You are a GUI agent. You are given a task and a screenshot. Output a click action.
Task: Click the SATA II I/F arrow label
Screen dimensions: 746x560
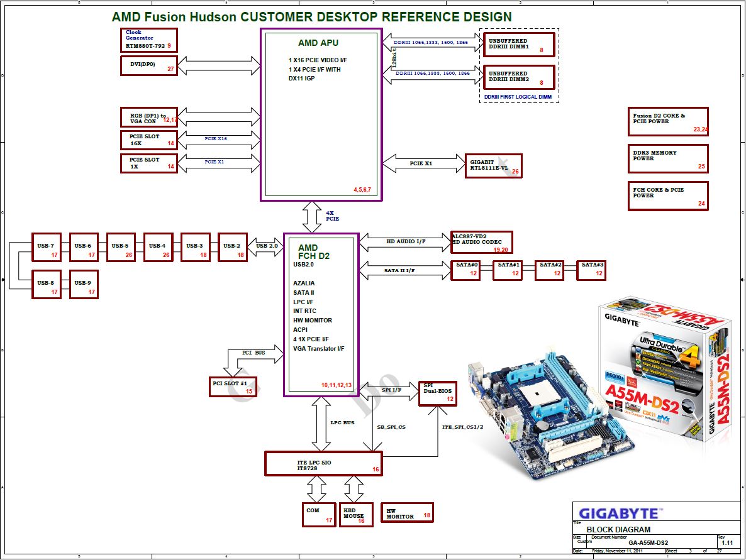pos(399,270)
